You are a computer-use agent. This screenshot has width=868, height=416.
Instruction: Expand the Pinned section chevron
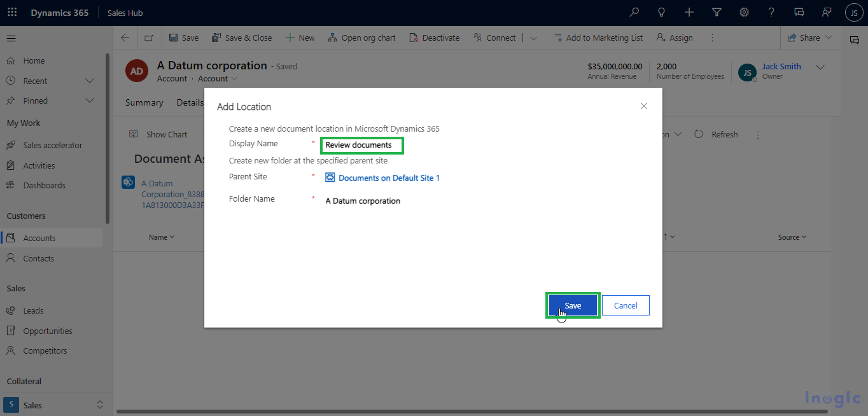click(x=90, y=101)
